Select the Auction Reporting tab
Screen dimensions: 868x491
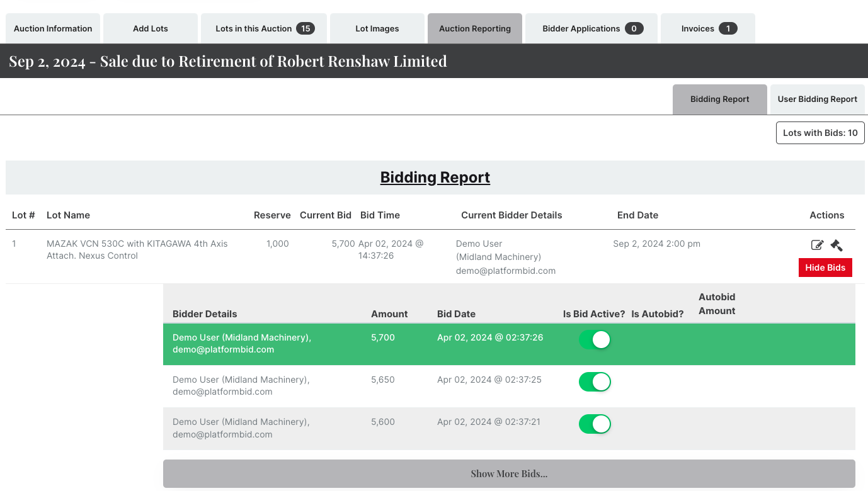pos(475,28)
